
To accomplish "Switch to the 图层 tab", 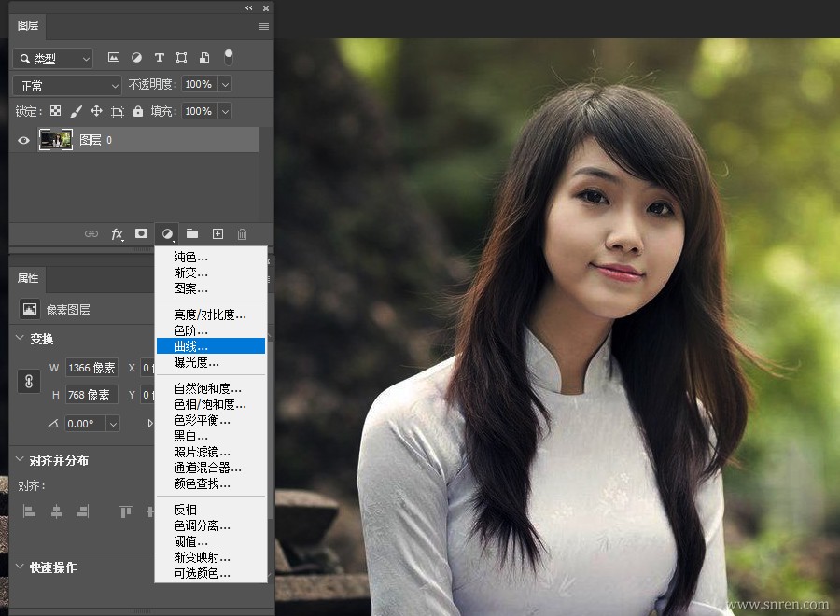I will click(x=28, y=26).
